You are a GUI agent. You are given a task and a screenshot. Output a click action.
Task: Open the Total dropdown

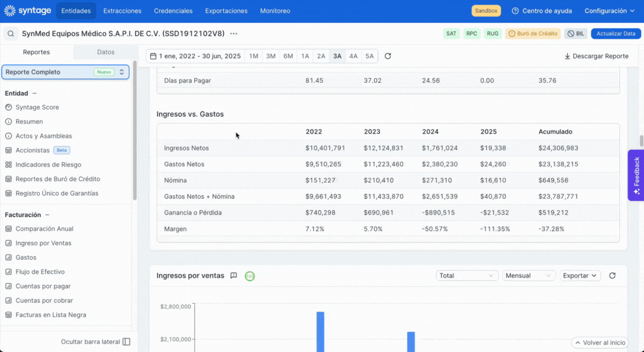point(466,276)
